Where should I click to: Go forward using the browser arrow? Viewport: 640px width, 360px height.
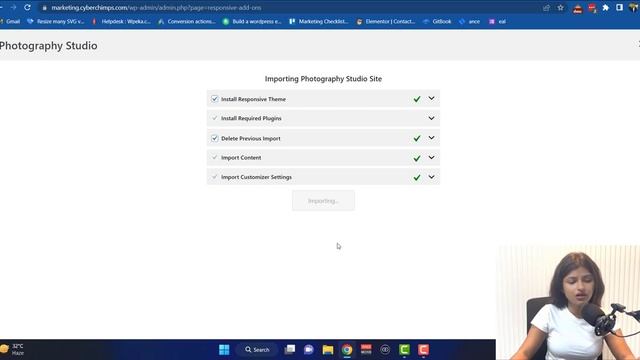[13, 7]
